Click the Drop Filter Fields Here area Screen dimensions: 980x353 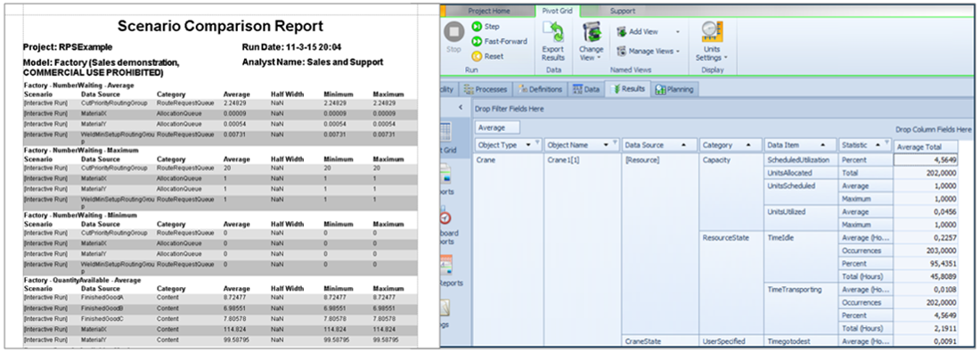click(x=510, y=109)
